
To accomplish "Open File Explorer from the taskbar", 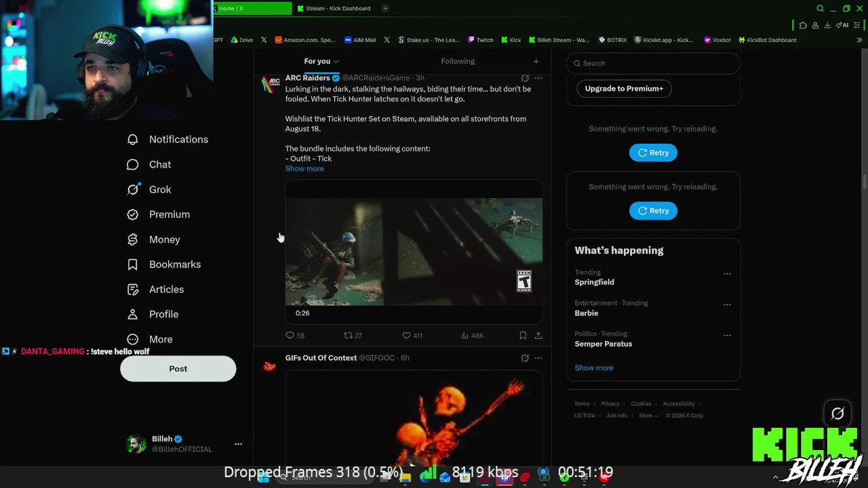I will [406, 477].
